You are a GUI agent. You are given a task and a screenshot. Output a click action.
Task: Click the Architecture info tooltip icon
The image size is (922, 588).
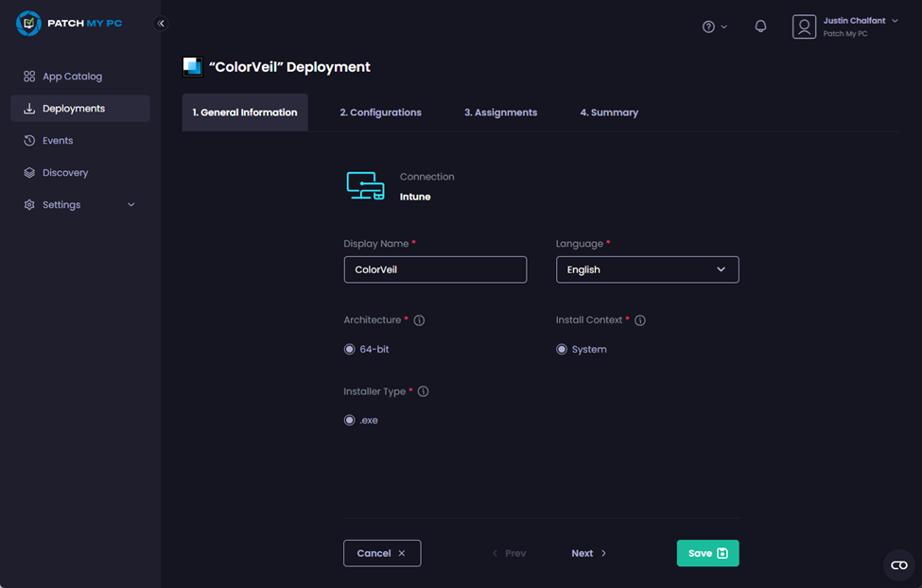click(419, 320)
